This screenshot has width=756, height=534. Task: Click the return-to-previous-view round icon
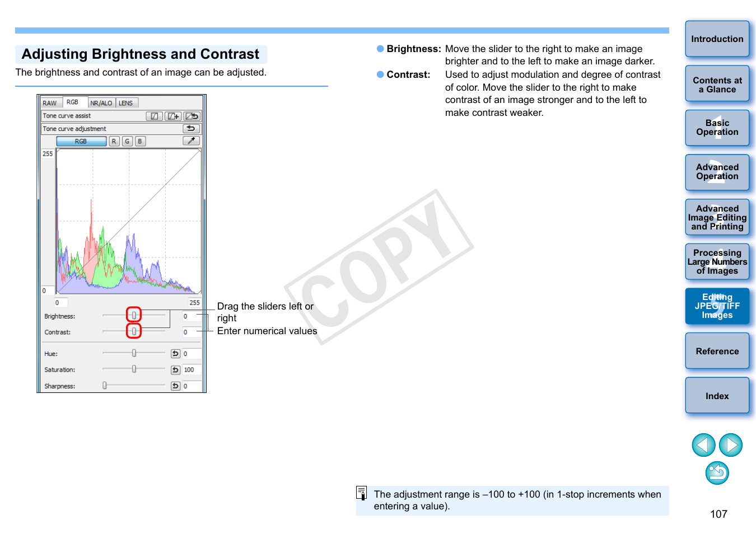coord(717,473)
